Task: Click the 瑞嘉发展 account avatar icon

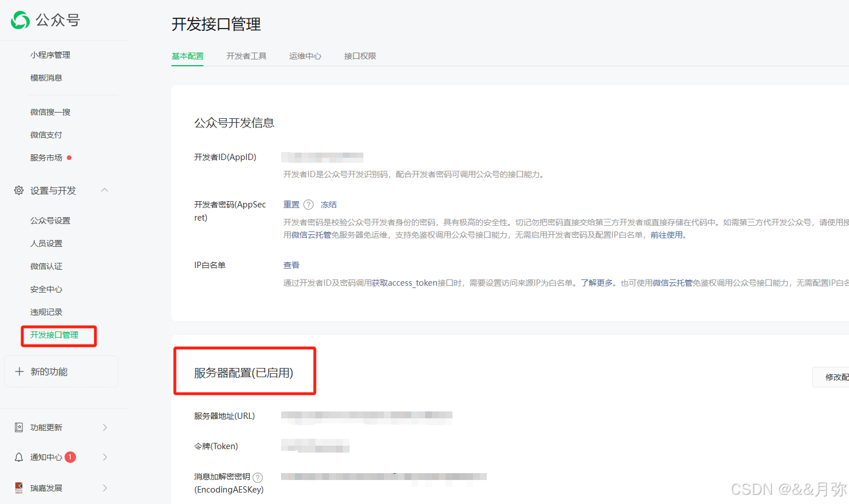Action: (x=19, y=488)
